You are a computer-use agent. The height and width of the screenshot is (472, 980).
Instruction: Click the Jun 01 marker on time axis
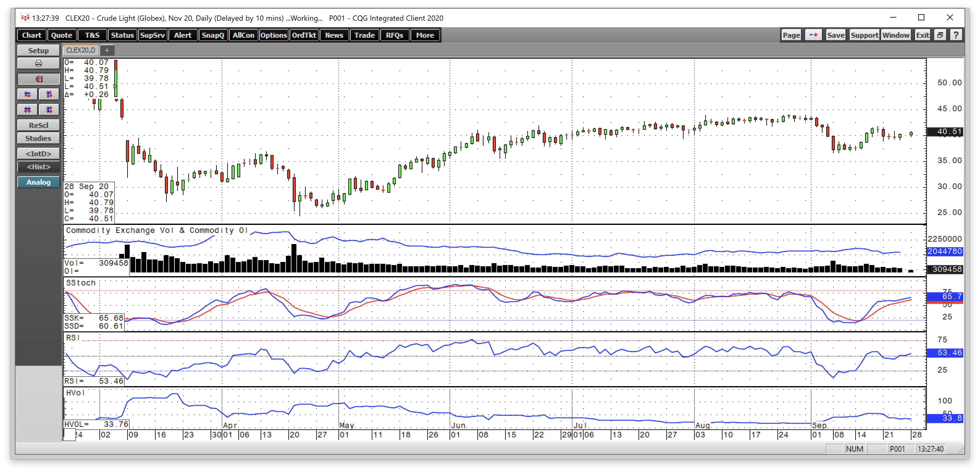(x=455, y=435)
